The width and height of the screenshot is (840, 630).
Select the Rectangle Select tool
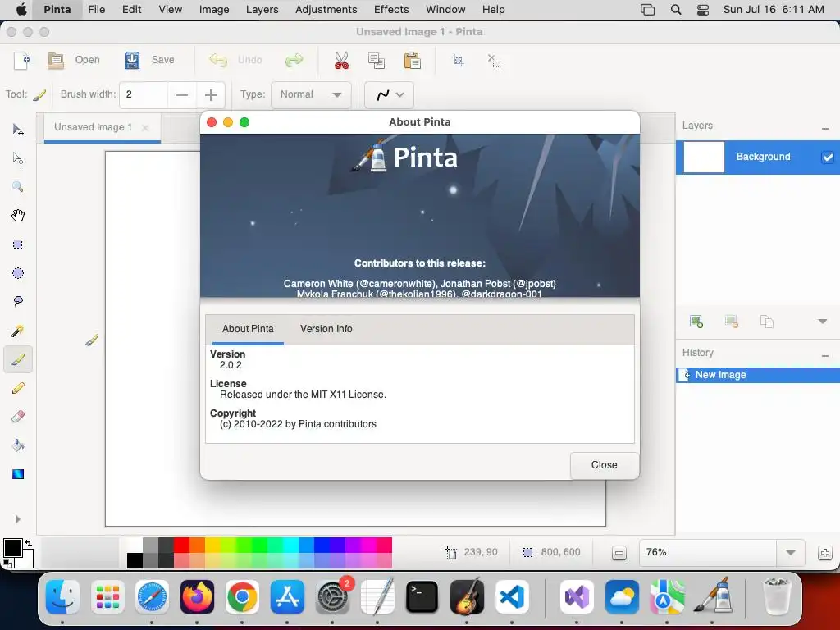click(x=18, y=244)
